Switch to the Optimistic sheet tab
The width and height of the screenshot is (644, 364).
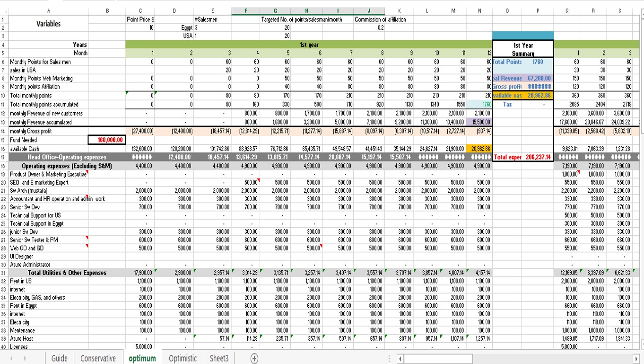tap(183, 358)
